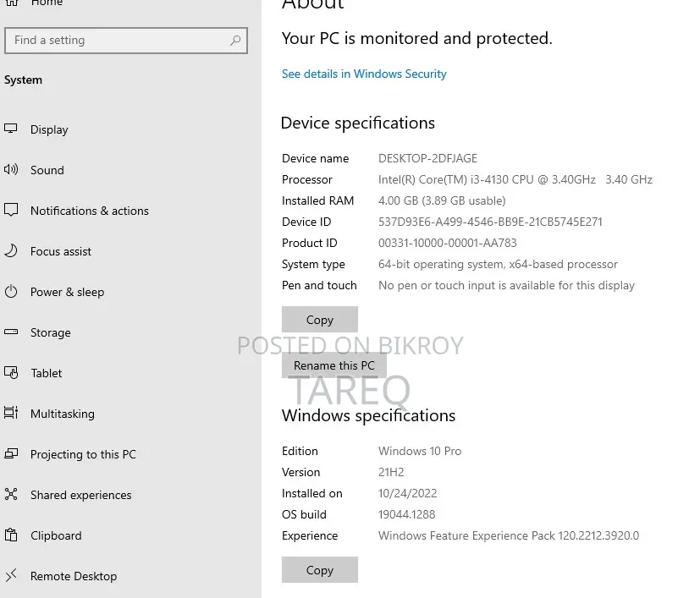Open Tablet settings
This screenshot has height=598, width=700.
coord(46,373)
